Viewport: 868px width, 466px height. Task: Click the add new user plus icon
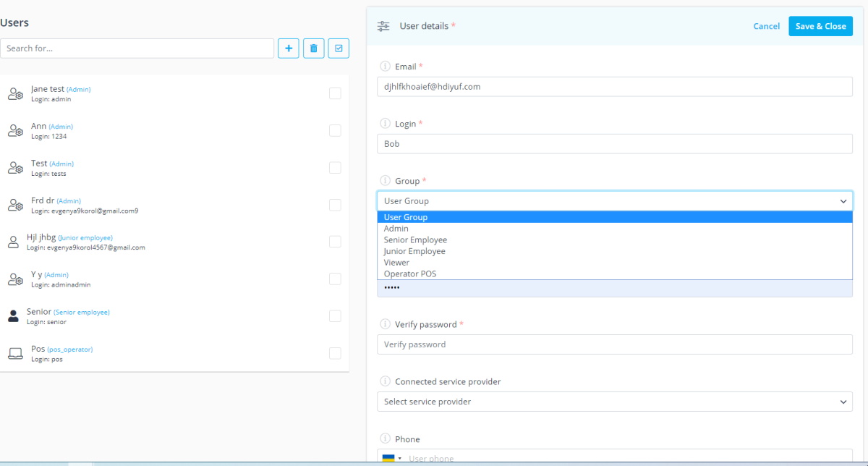[289, 48]
